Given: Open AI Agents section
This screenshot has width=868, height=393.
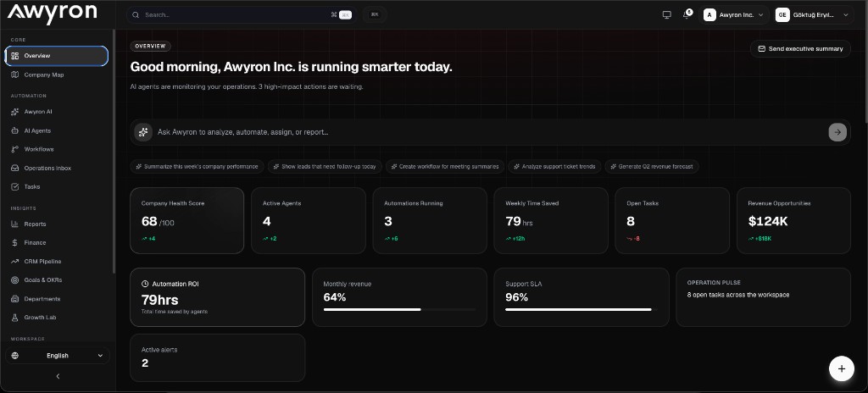Looking at the screenshot, I should point(57,130).
